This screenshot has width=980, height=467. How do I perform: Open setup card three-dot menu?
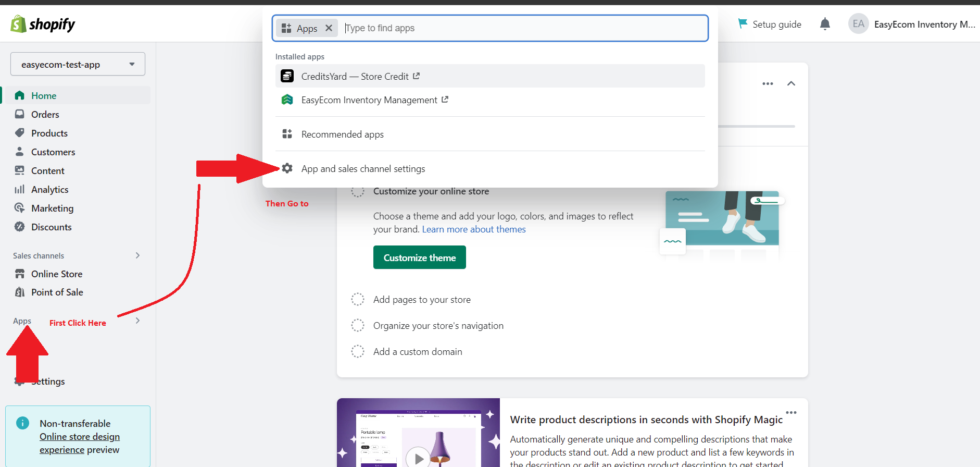pyautogui.click(x=768, y=83)
